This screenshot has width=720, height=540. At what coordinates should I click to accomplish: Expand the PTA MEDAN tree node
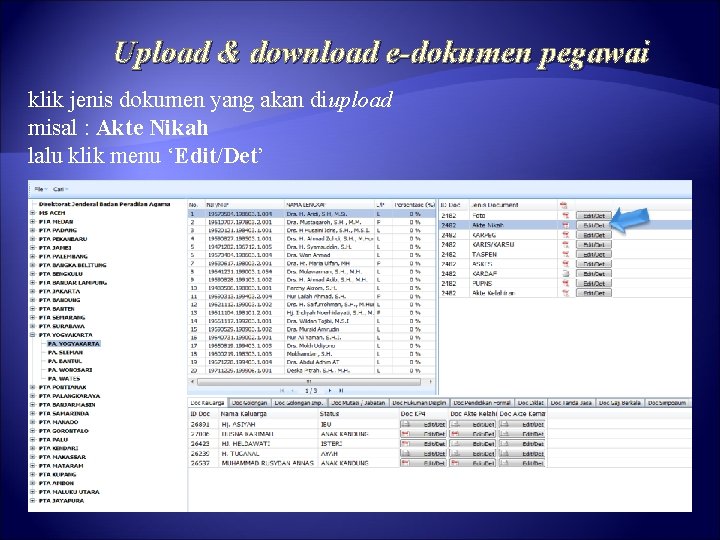click(x=33, y=222)
